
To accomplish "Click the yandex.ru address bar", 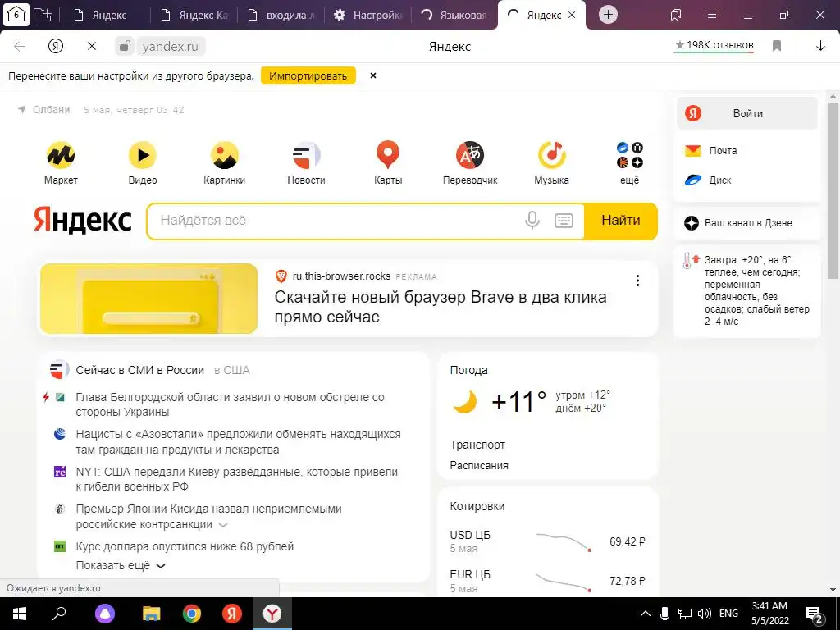I will point(171,47).
